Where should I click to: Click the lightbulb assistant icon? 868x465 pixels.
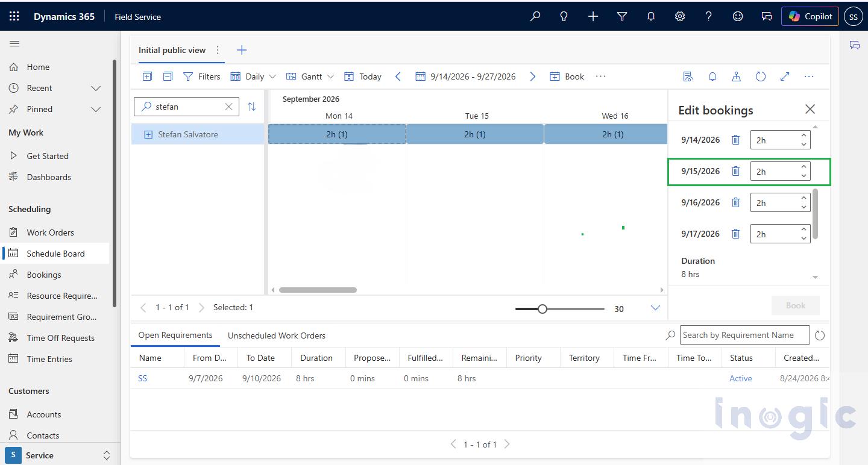point(564,16)
